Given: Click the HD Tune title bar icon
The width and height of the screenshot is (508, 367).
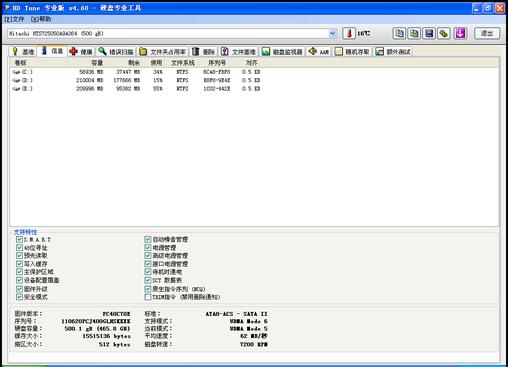Looking at the screenshot, I should click(x=7, y=7).
